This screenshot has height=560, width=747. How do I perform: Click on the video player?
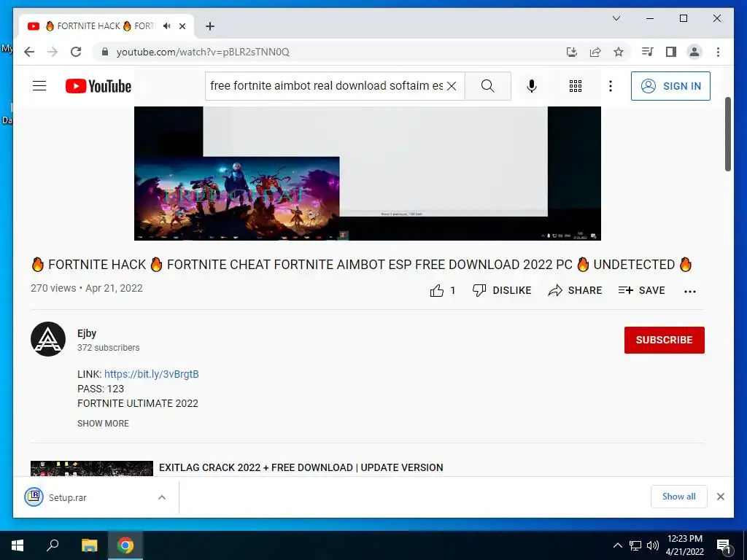pos(368,174)
